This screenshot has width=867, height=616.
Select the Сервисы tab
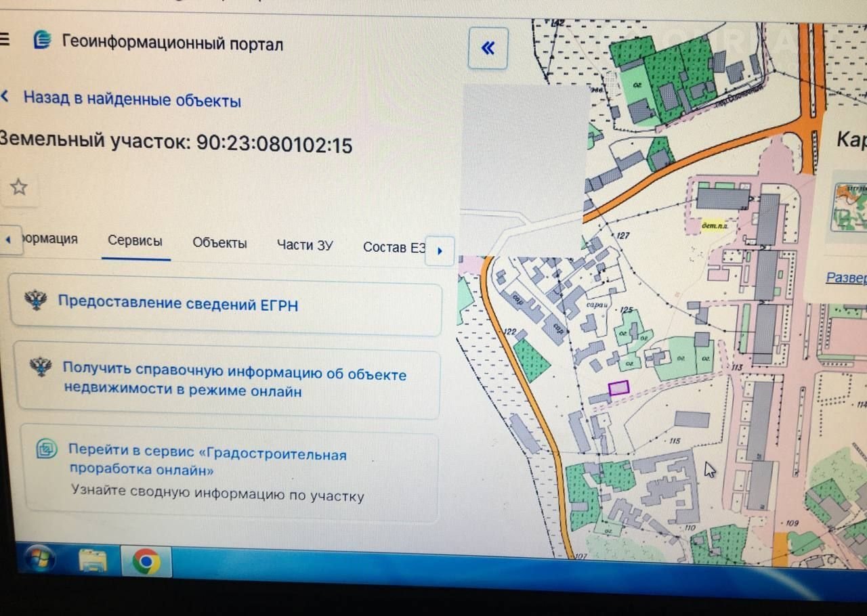(135, 241)
